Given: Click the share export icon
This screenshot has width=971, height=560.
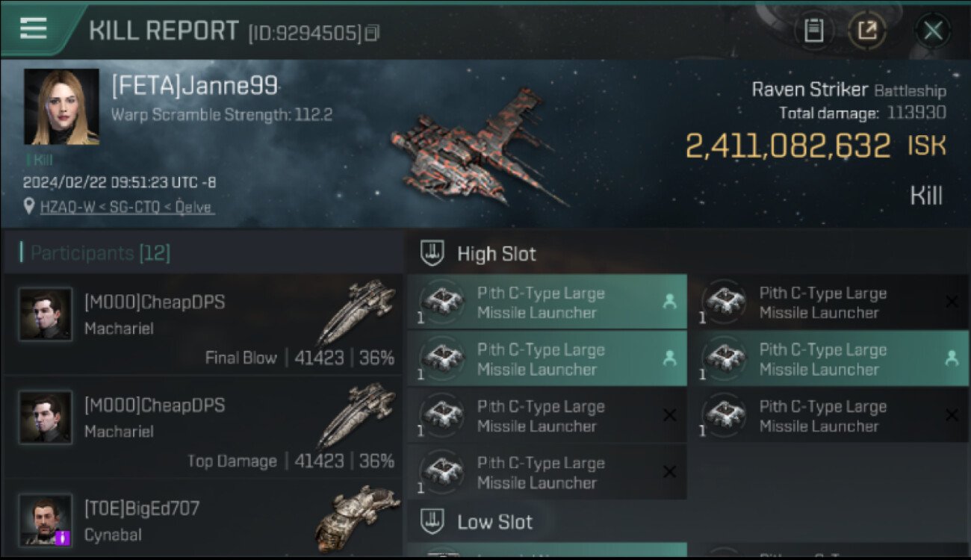Looking at the screenshot, I should [867, 31].
